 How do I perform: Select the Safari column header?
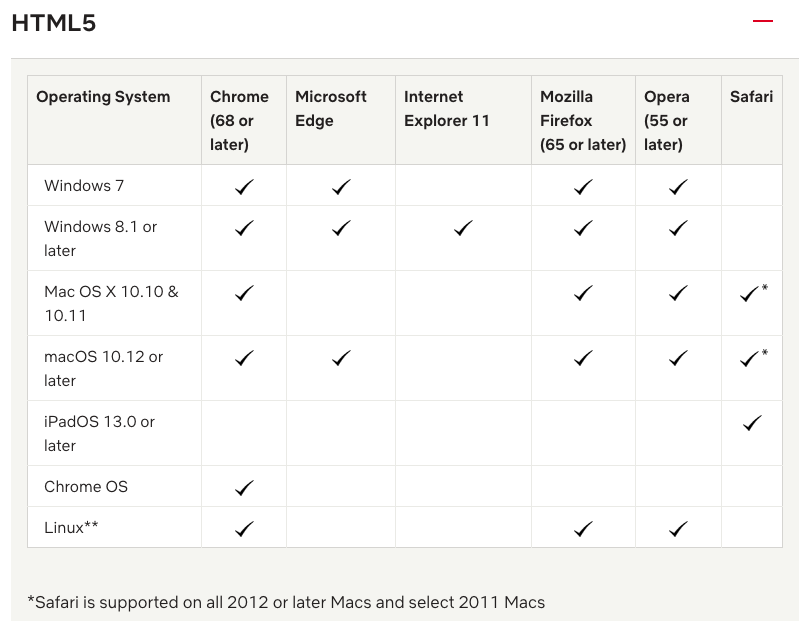(x=752, y=97)
